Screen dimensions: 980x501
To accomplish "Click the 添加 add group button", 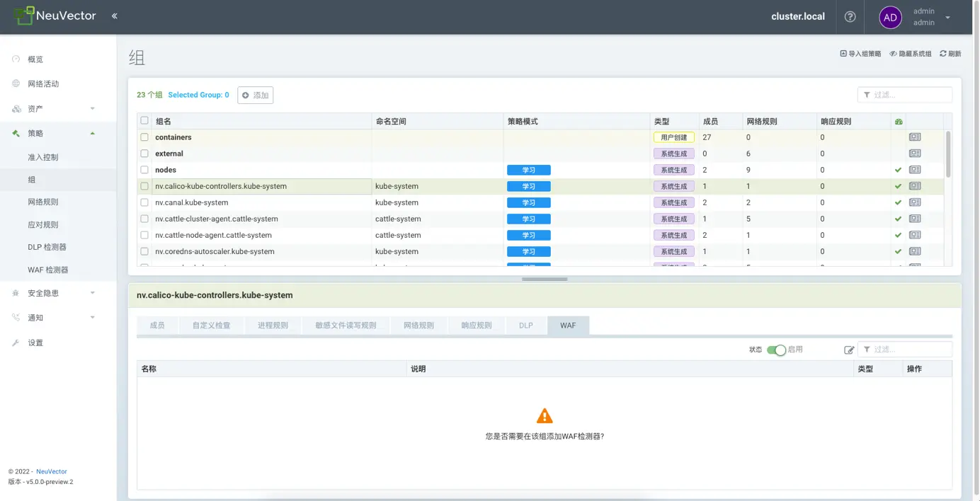I will click(x=256, y=95).
